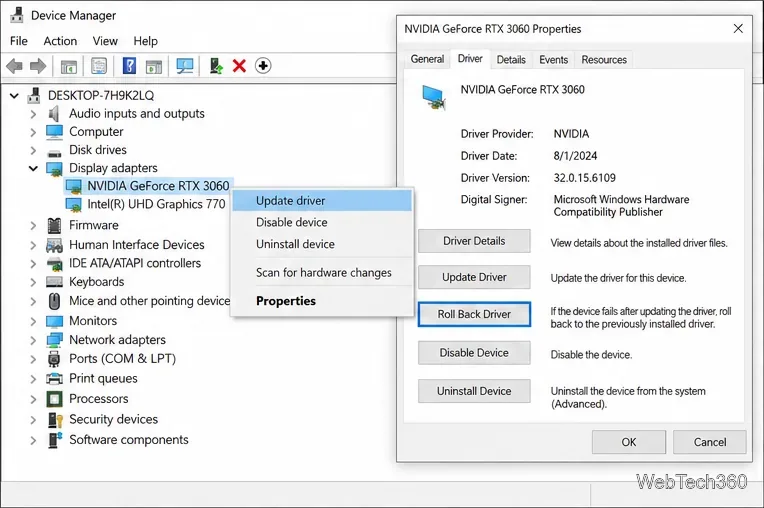The image size is (764, 508).
Task: Open the Properties sheet toolbar icon
Action: [99, 66]
